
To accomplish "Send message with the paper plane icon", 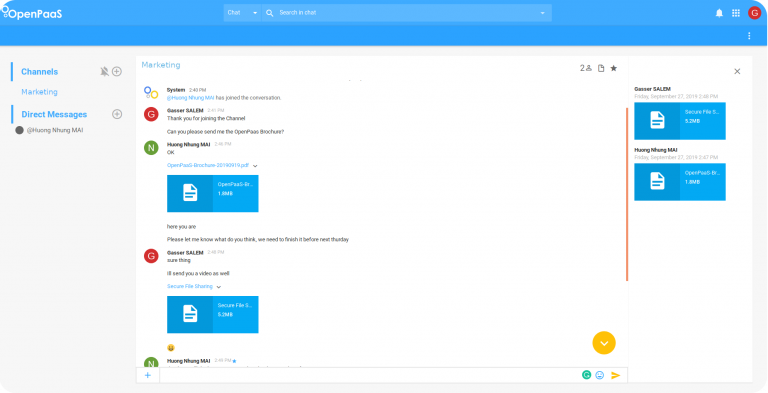I will tap(616, 375).
